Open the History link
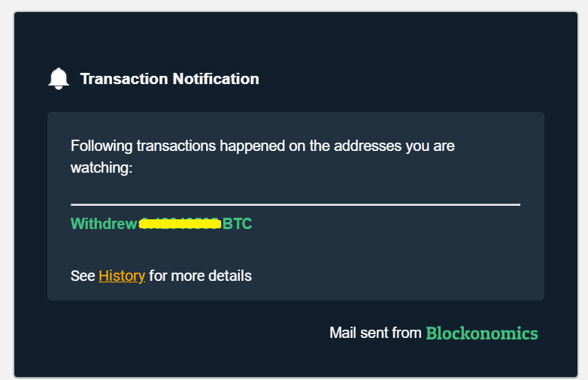The width and height of the screenshot is (588, 380). [x=122, y=276]
